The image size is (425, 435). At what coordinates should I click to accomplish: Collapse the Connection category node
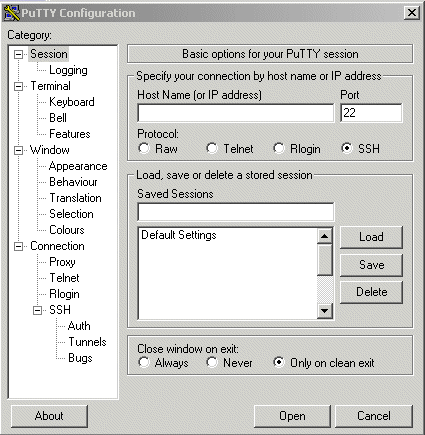(19, 246)
